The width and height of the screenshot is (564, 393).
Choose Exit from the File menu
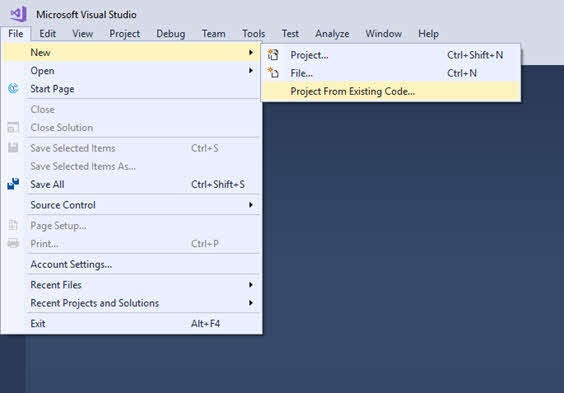click(x=131, y=323)
